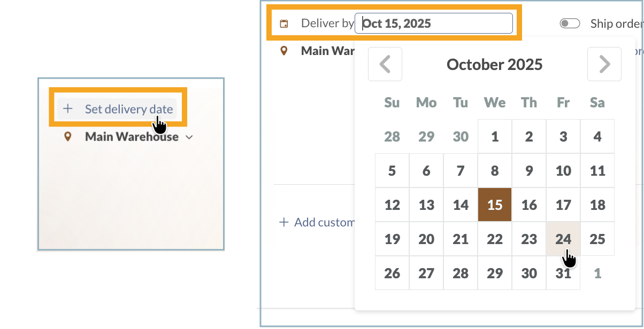Click the Set delivery date link
644x329 pixels.
click(128, 108)
